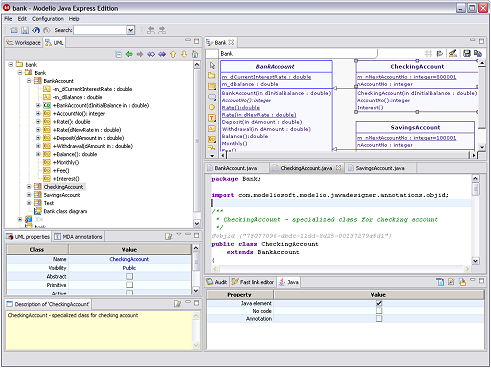This screenshot has width=491, height=368.
Task: Expand the Test tree node
Action: pyautogui.click(x=29, y=203)
